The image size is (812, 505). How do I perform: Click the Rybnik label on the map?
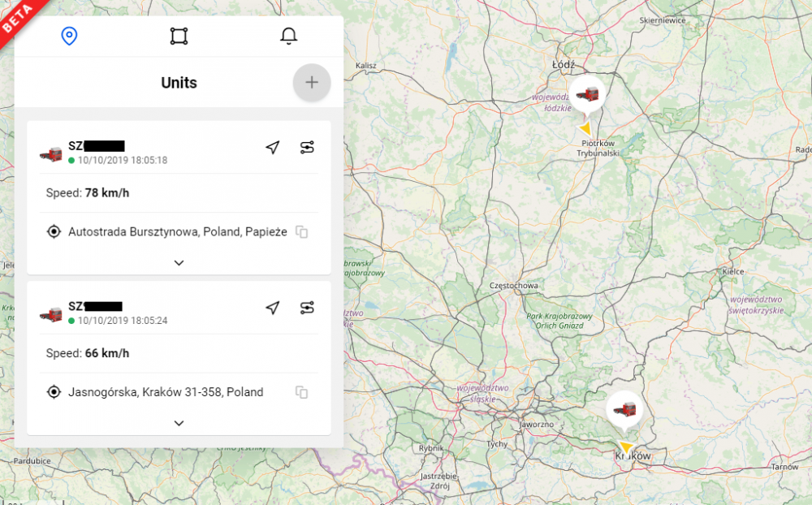coord(431,448)
